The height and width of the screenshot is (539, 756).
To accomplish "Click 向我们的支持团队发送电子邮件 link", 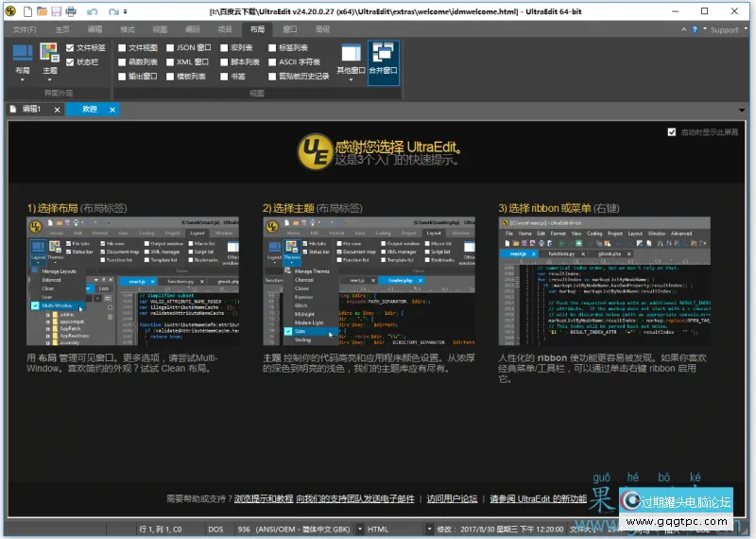I will click(355, 498).
